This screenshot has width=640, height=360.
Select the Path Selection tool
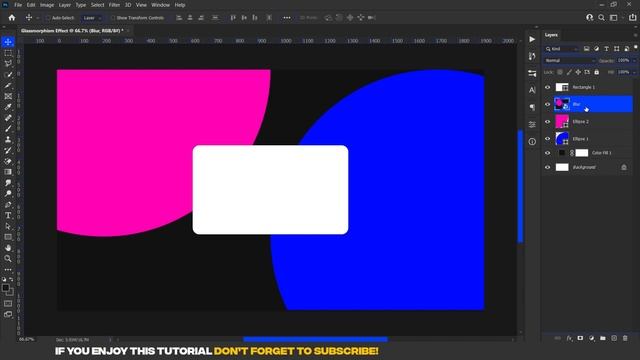coord(8,226)
